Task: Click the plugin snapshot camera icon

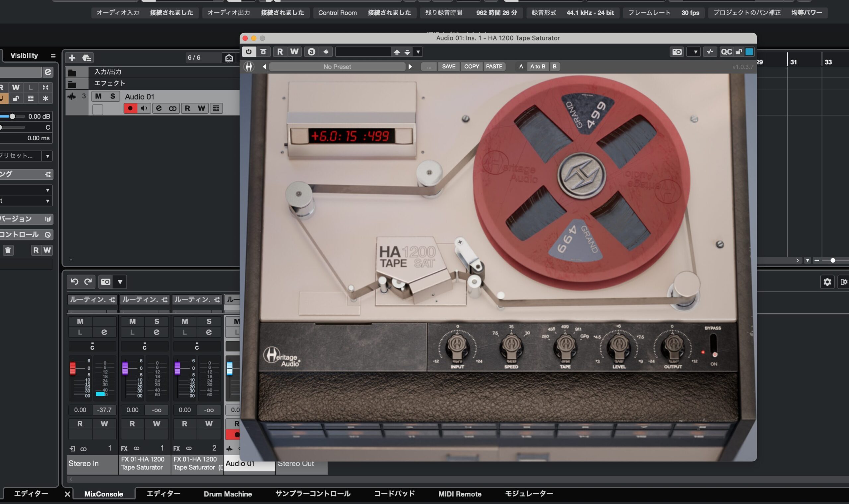Action: coord(677,52)
